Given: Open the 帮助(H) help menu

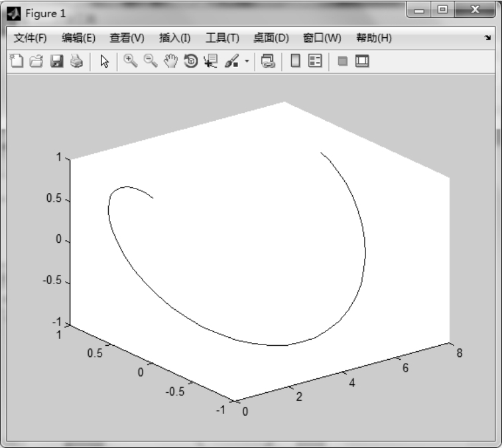Looking at the screenshot, I should pos(374,38).
